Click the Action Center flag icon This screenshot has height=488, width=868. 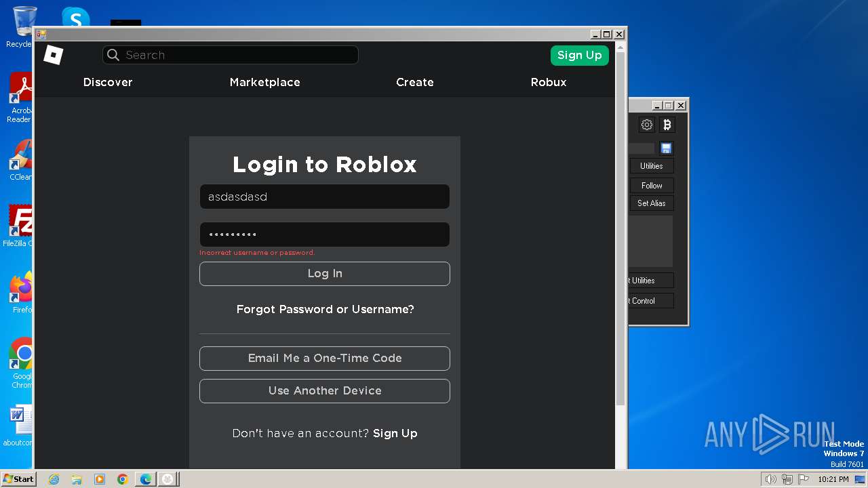803,479
